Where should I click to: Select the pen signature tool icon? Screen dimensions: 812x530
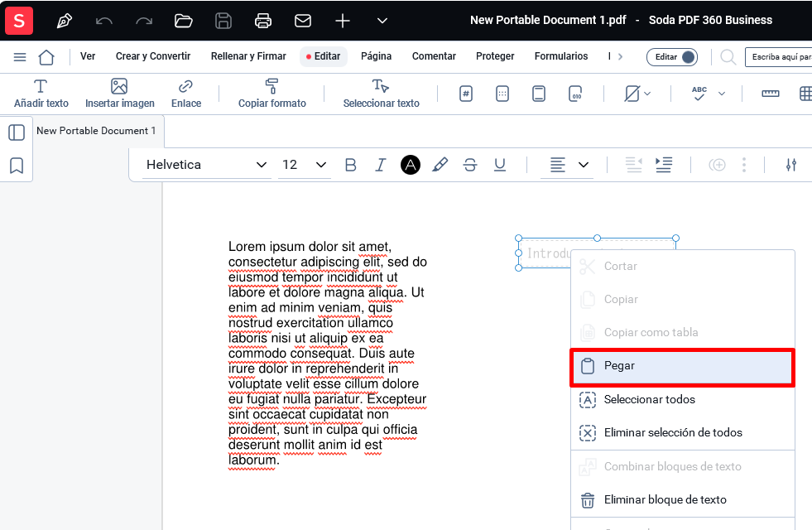pos(65,21)
